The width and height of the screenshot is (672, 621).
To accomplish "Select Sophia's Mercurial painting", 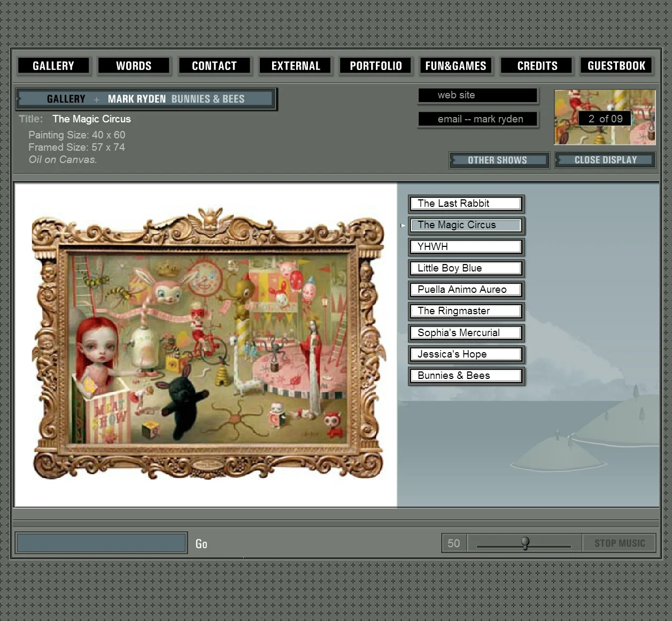I will [466, 332].
